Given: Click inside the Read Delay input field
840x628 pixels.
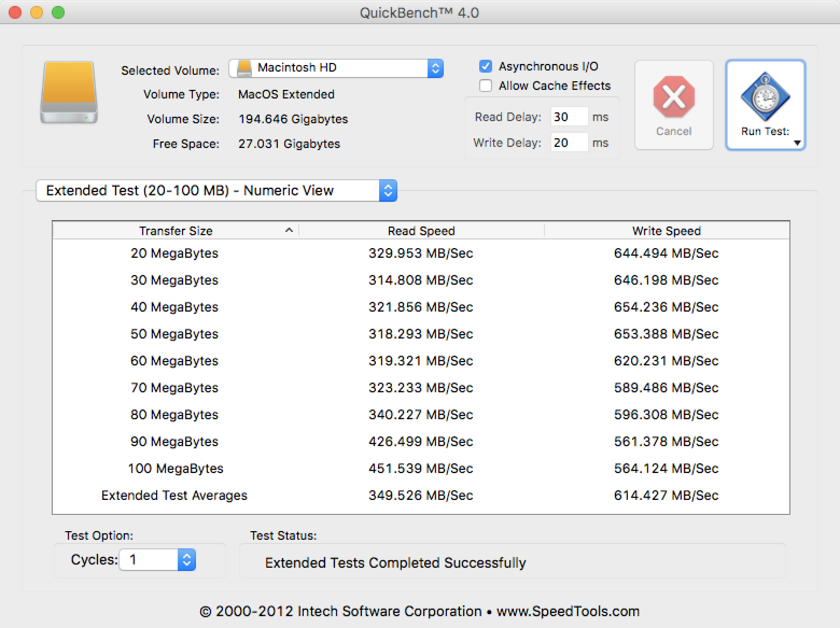Looking at the screenshot, I should [x=569, y=116].
